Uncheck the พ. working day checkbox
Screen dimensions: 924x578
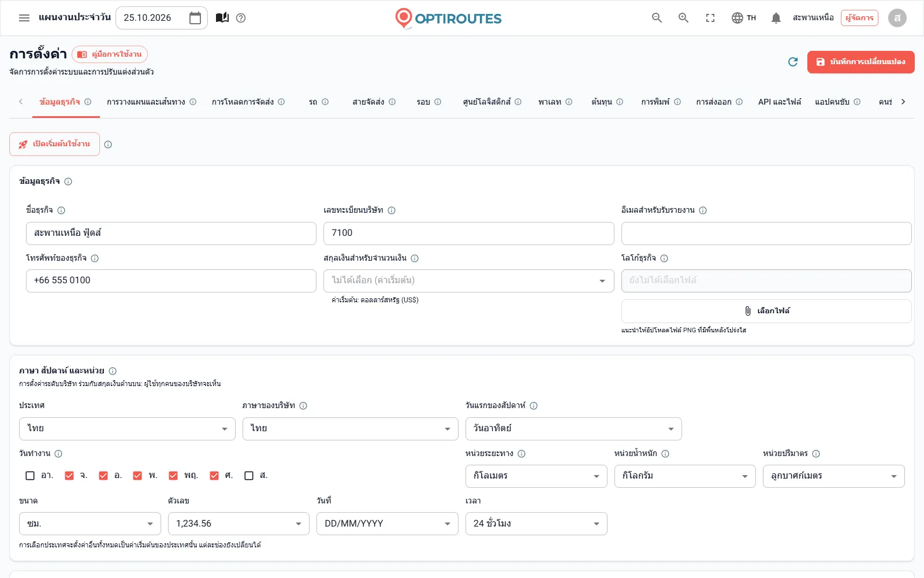point(137,476)
